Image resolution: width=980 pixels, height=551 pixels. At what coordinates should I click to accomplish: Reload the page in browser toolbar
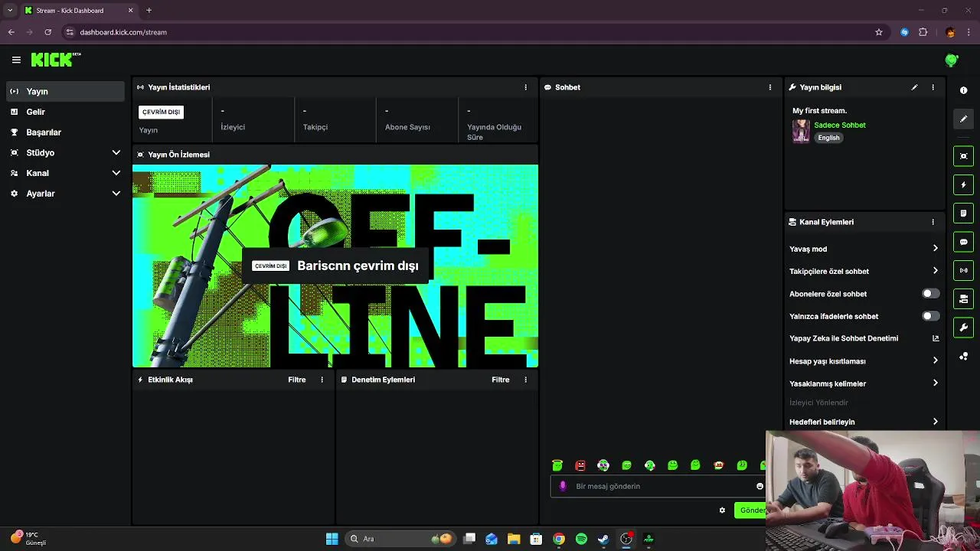pyautogui.click(x=47, y=32)
